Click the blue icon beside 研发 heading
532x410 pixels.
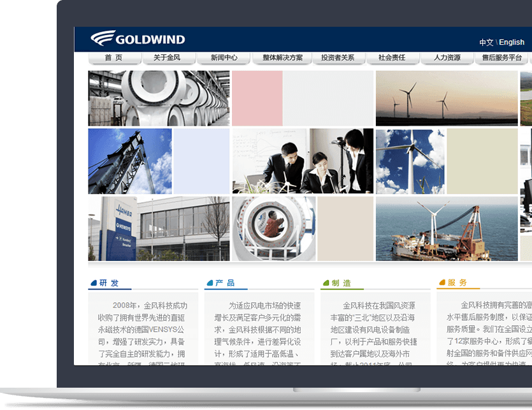pyautogui.click(x=94, y=283)
